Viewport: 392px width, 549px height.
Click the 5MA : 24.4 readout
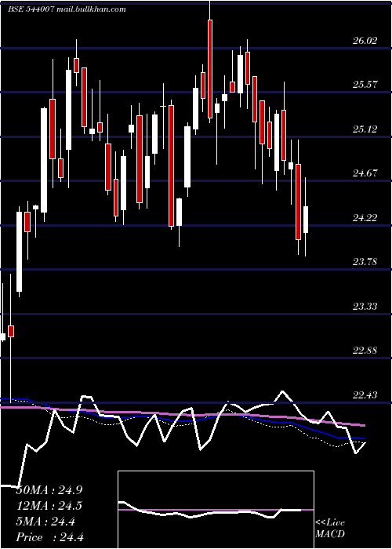45,522
